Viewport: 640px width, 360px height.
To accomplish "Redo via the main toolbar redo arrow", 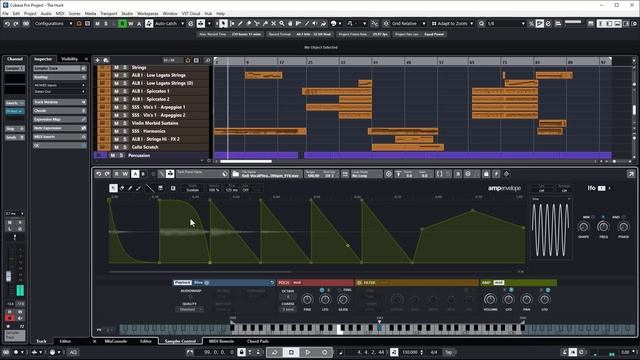I will (x=16, y=24).
